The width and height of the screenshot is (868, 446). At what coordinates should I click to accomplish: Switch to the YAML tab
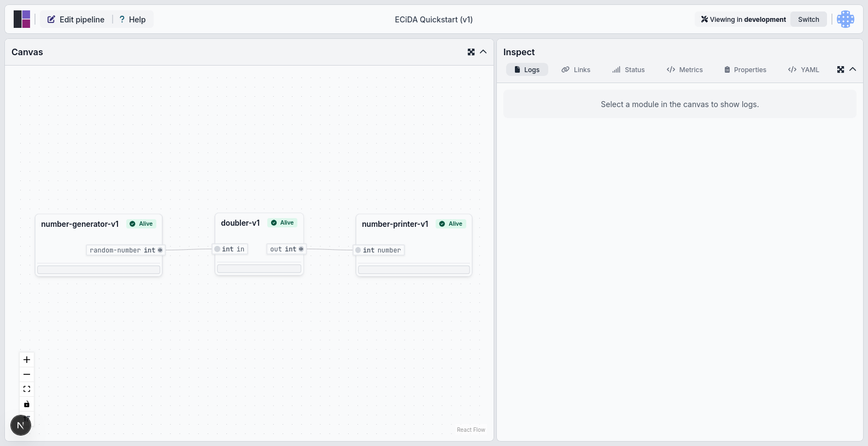coord(804,69)
